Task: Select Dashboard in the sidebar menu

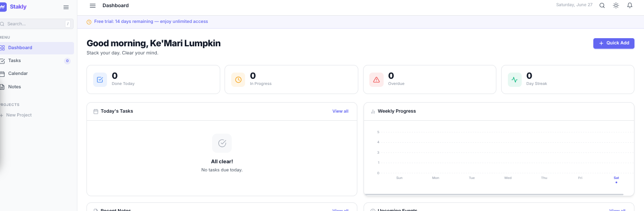Action: [36, 48]
